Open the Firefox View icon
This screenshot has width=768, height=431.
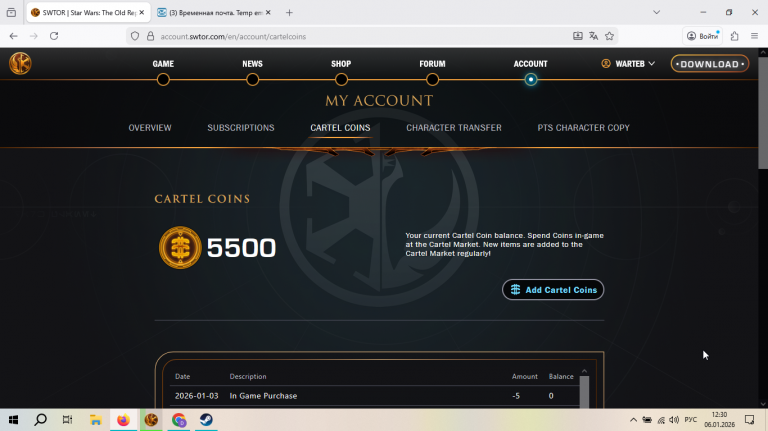click(11, 13)
